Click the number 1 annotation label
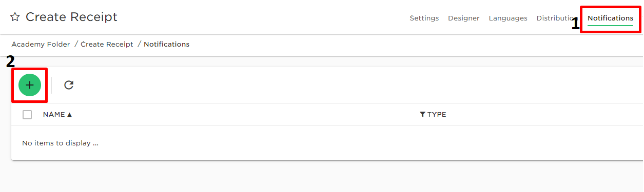This screenshot has width=644, height=192. [575, 24]
